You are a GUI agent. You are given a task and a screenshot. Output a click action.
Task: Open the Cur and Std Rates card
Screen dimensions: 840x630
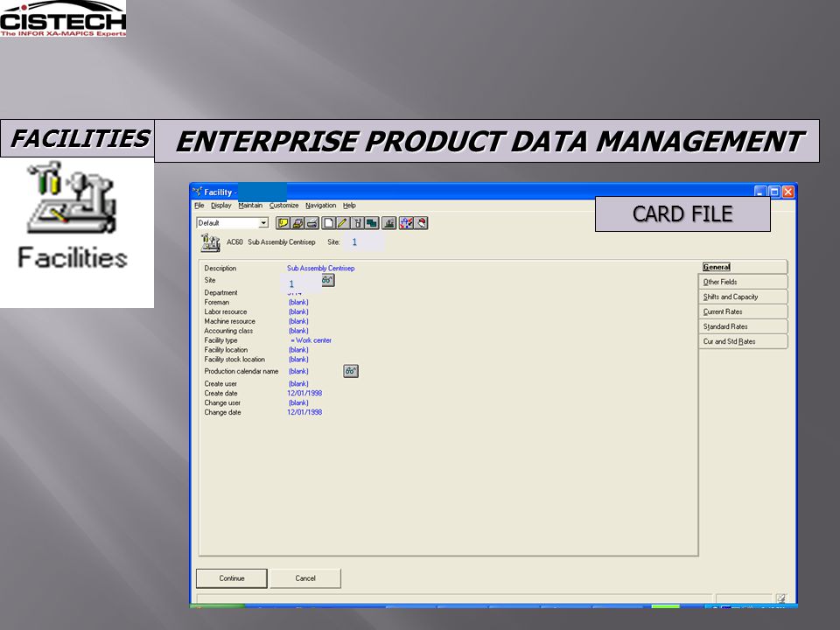click(744, 341)
